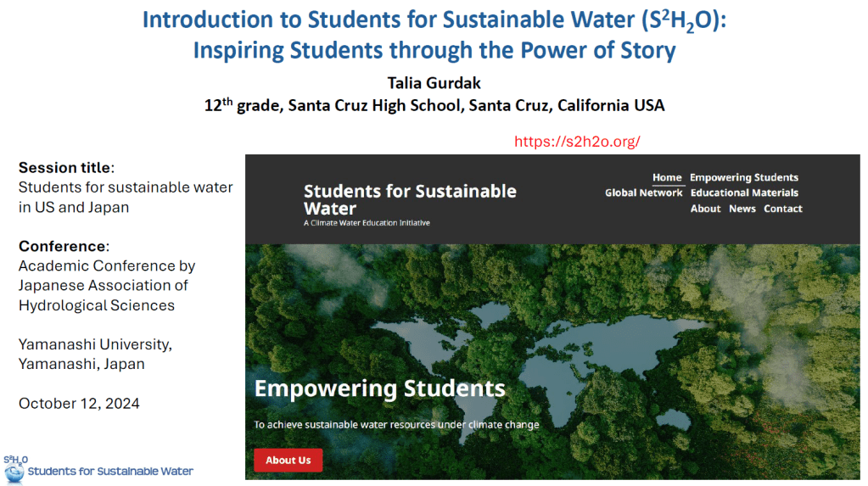Click the Conference label text
The image size is (868, 486).
[64, 246]
